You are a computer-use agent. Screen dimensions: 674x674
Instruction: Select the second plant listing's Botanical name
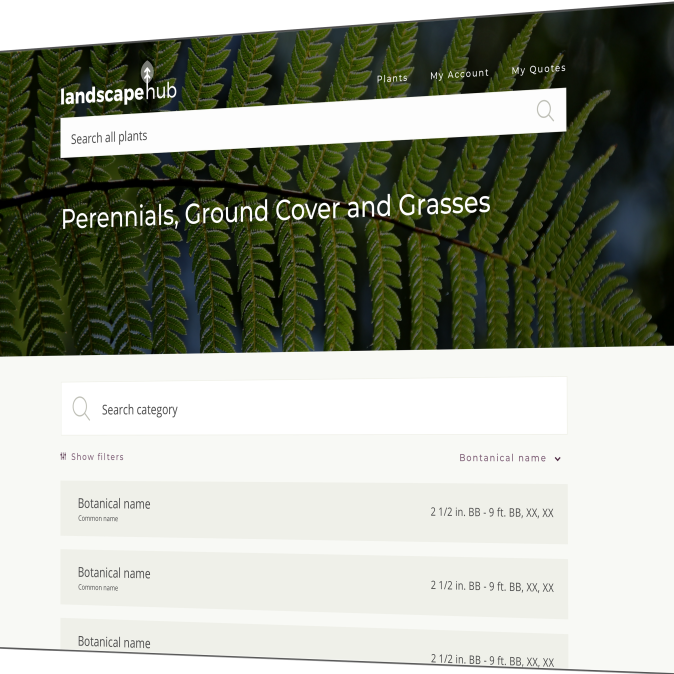tap(114, 573)
